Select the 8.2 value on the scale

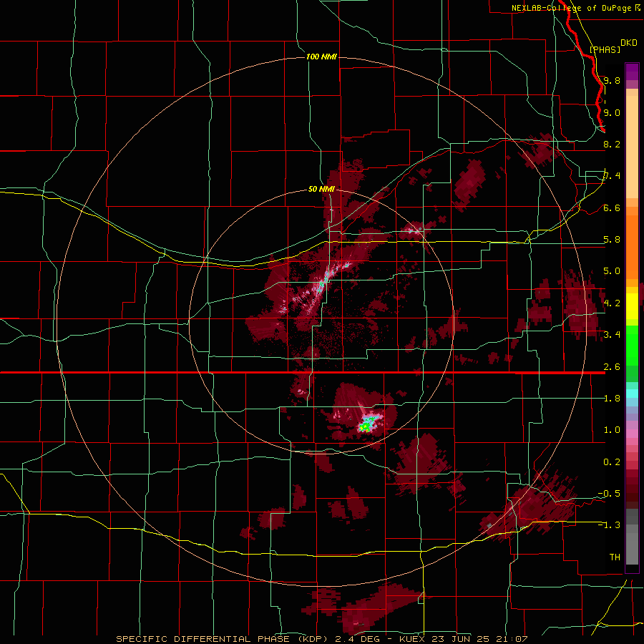click(x=612, y=144)
